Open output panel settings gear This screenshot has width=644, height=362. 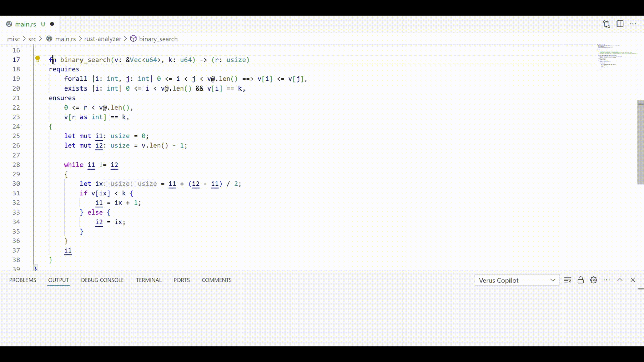pos(594,280)
